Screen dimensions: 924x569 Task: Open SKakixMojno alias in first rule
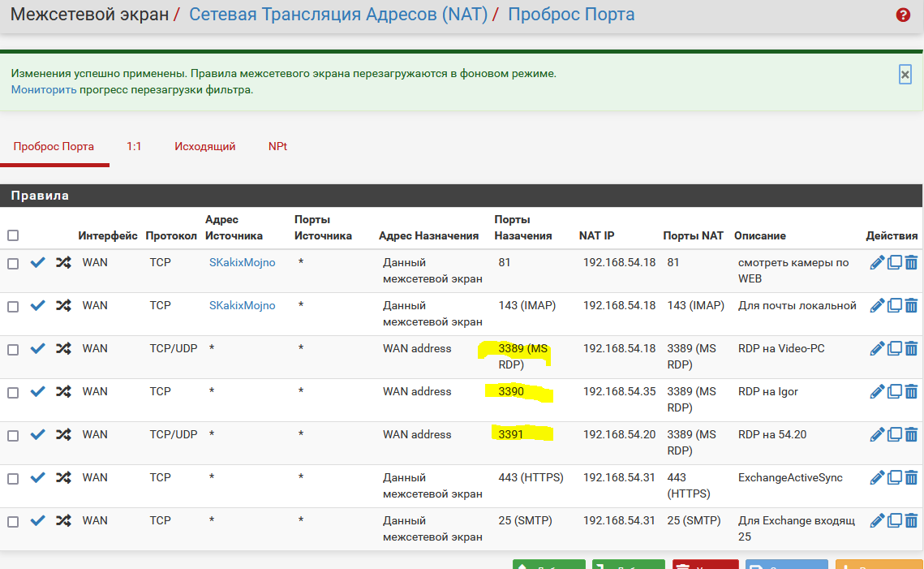click(x=242, y=262)
